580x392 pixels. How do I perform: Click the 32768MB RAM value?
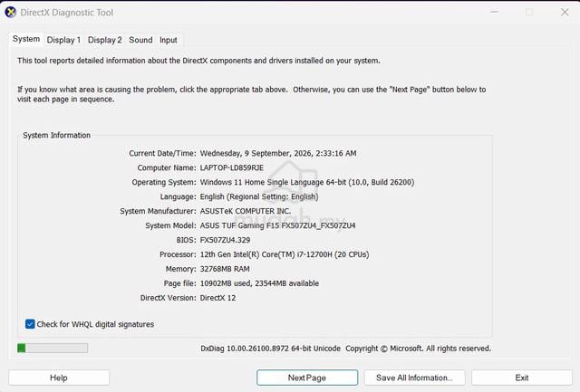coord(225,269)
